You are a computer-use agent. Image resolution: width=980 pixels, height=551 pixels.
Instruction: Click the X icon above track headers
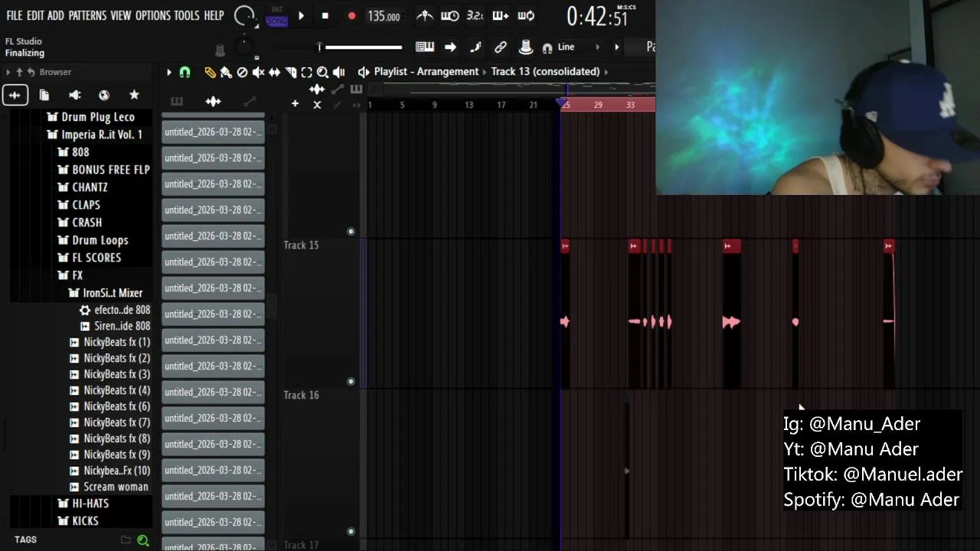coord(317,105)
